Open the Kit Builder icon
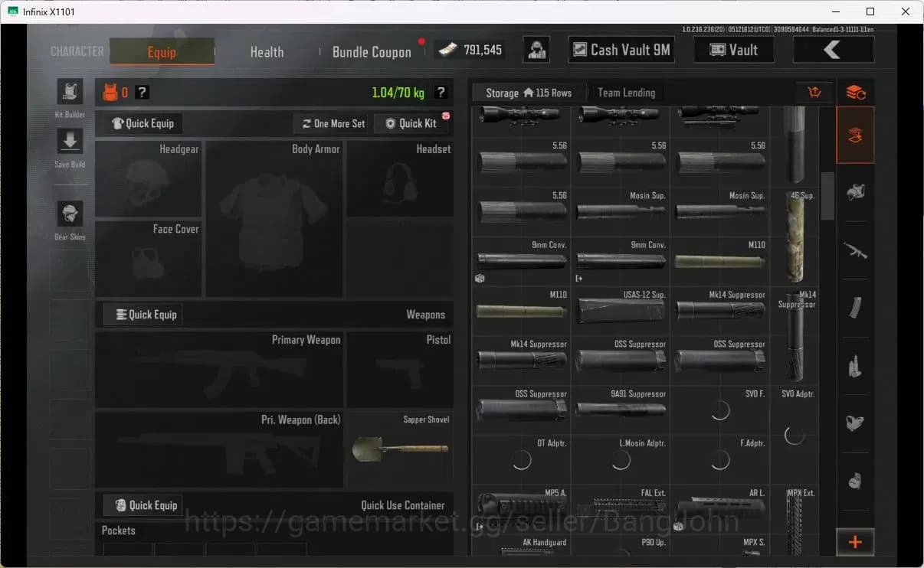The width and height of the screenshot is (924, 568). point(70,92)
